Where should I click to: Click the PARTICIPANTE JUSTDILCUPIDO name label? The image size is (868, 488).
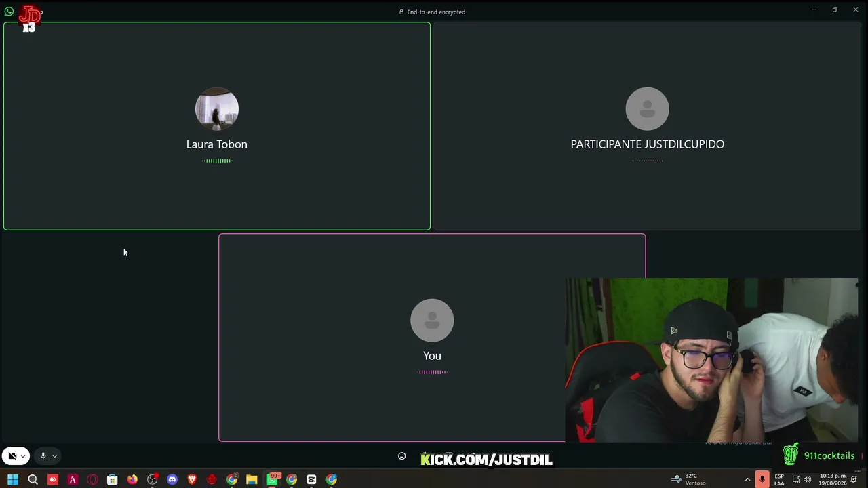pyautogui.click(x=648, y=144)
